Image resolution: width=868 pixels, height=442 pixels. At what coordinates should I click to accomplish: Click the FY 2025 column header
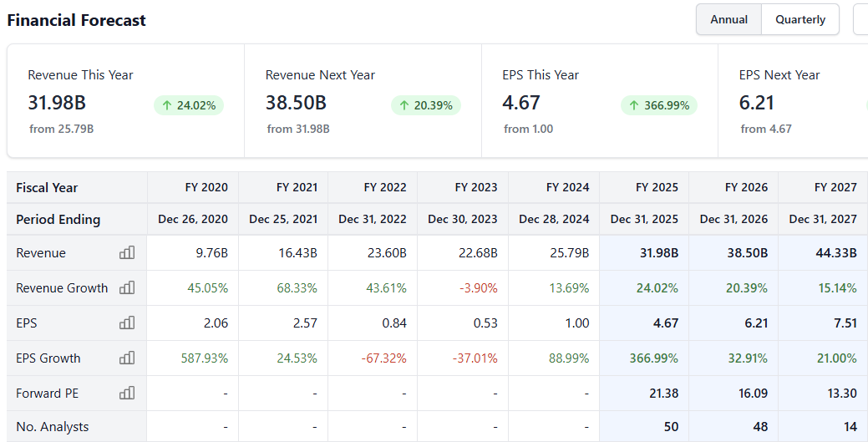[656, 187]
